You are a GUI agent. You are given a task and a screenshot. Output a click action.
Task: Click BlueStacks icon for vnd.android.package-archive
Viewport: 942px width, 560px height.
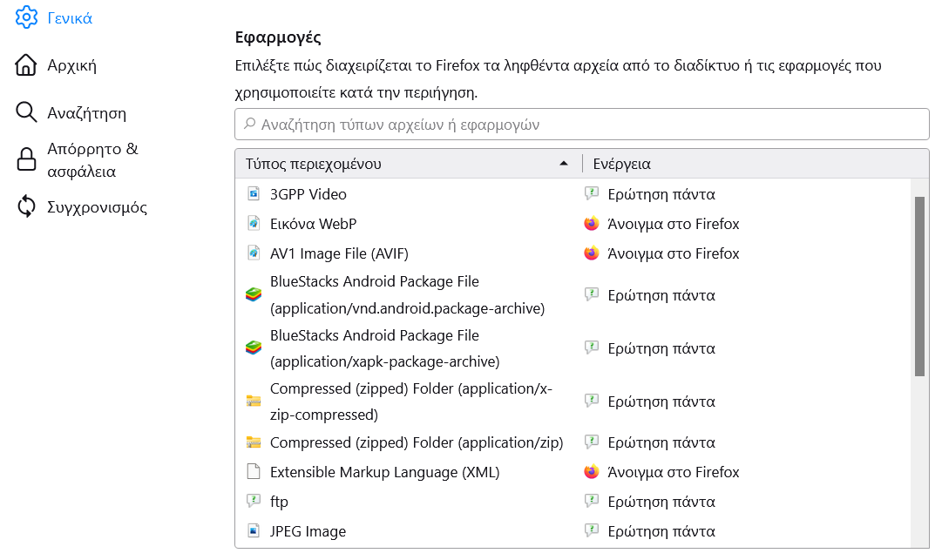pos(254,294)
